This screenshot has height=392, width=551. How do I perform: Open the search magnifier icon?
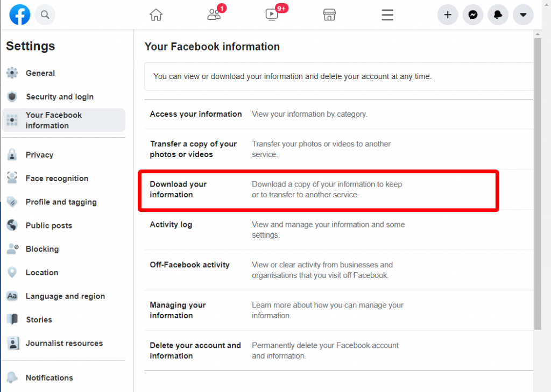pyautogui.click(x=45, y=15)
